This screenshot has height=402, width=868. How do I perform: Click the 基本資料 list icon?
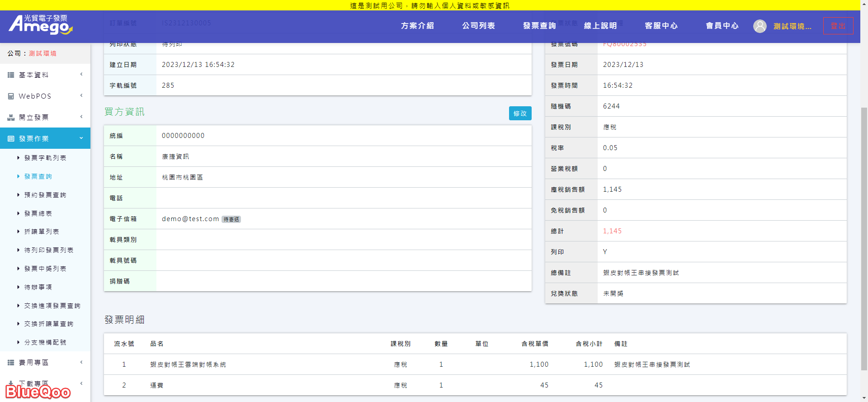[x=11, y=75]
